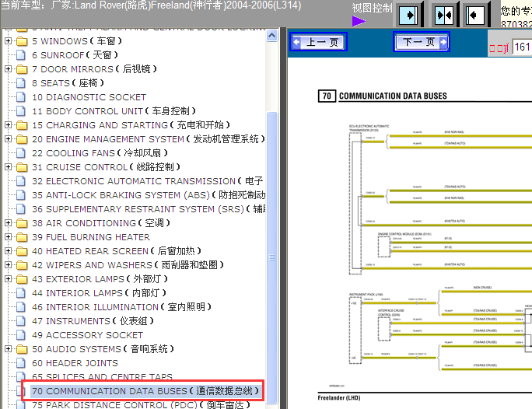
Task: Click the purple arrow under 视图控制
Action: pyautogui.click(x=359, y=21)
